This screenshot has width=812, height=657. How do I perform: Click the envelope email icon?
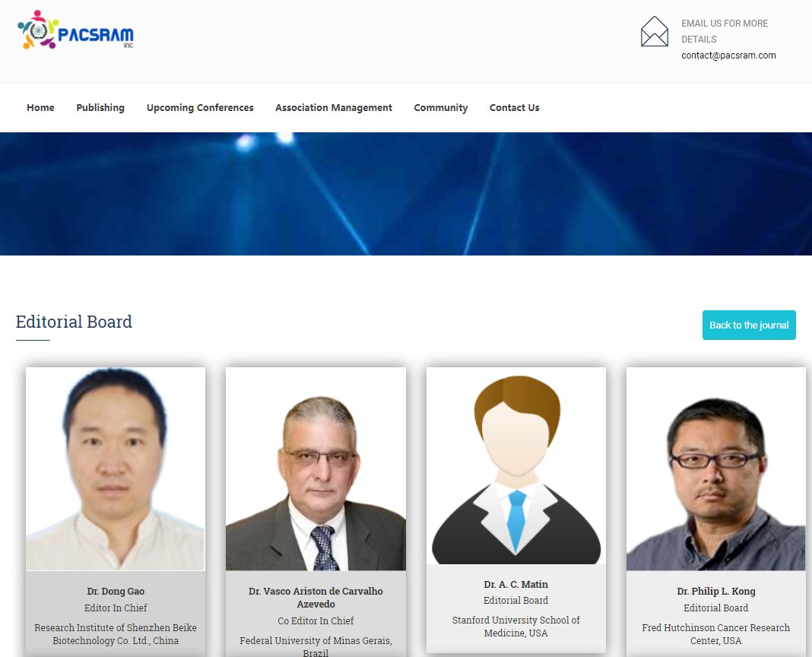point(654,32)
